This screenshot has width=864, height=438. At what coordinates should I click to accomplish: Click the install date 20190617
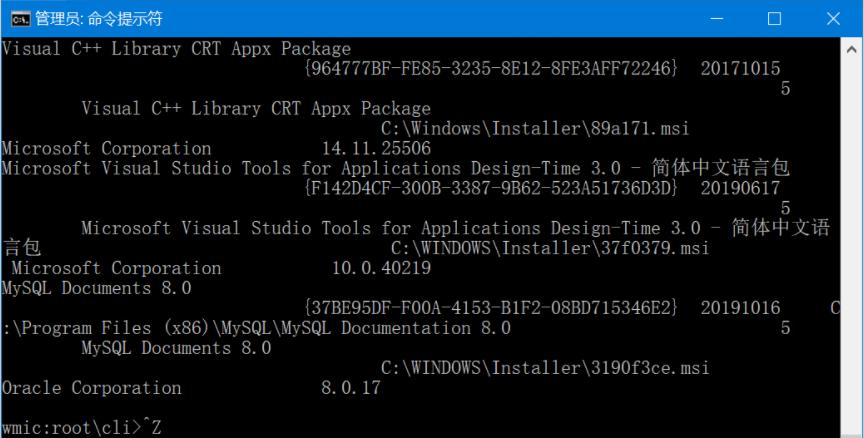tap(740, 188)
